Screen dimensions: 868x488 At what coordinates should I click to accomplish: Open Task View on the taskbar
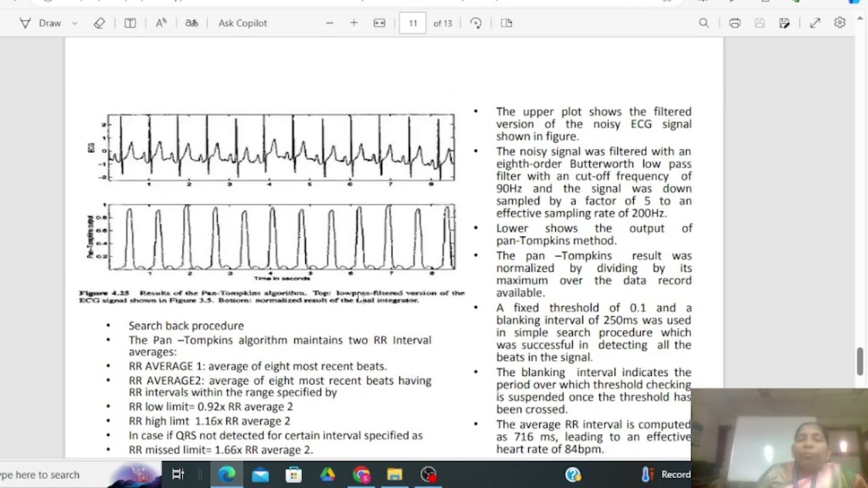(178, 474)
